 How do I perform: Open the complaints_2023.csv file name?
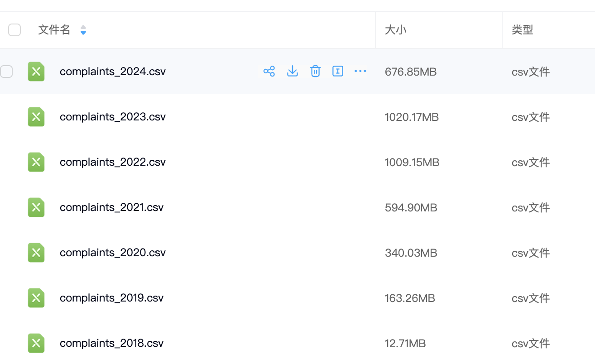click(113, 117)
